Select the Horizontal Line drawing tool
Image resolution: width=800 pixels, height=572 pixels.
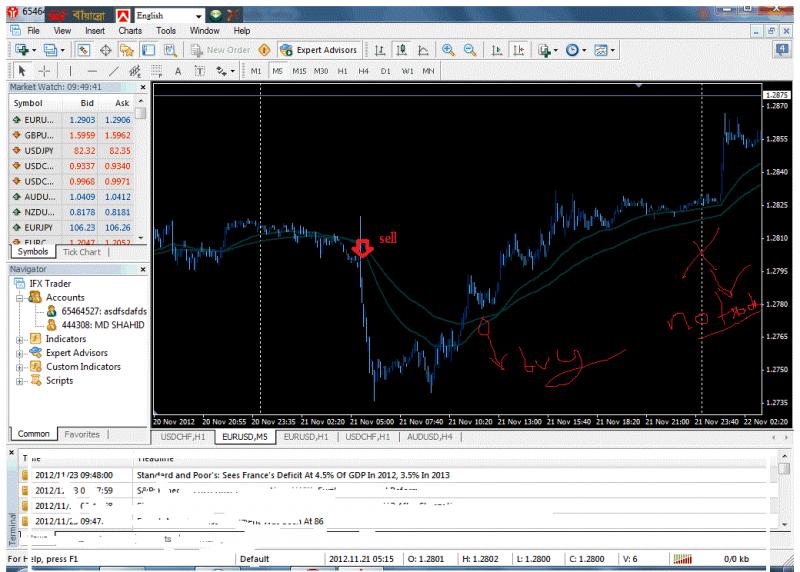click(92, 71)
